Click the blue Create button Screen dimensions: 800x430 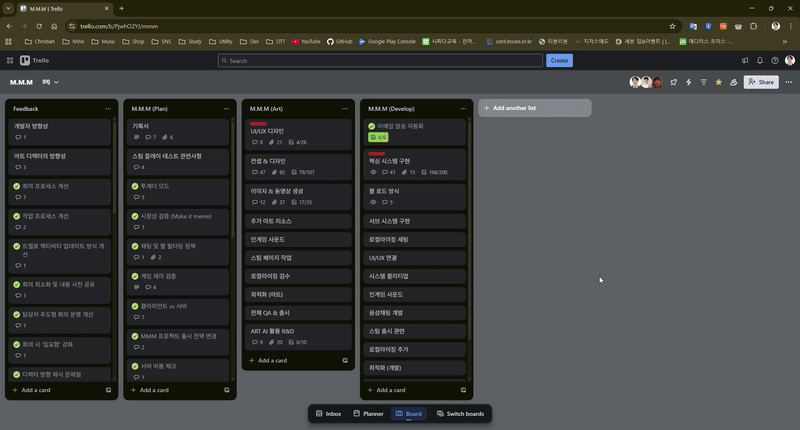pyautogui.click(x=559, y=60)
